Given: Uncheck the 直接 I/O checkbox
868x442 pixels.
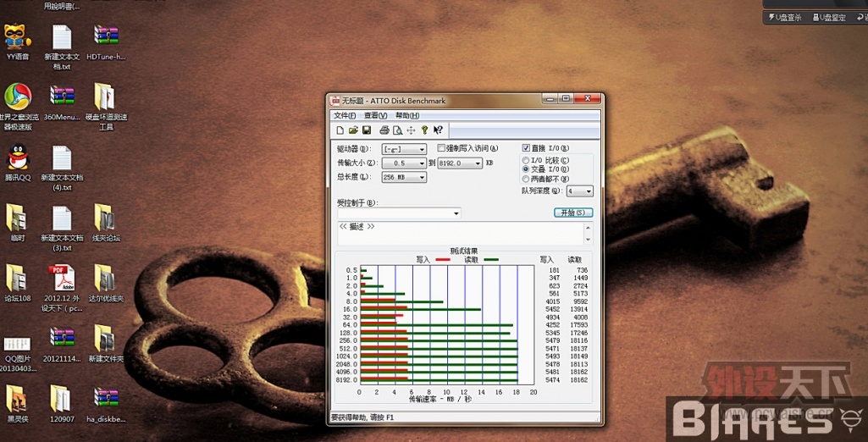Looking at the screenshot, I should (x=526, y=148).
